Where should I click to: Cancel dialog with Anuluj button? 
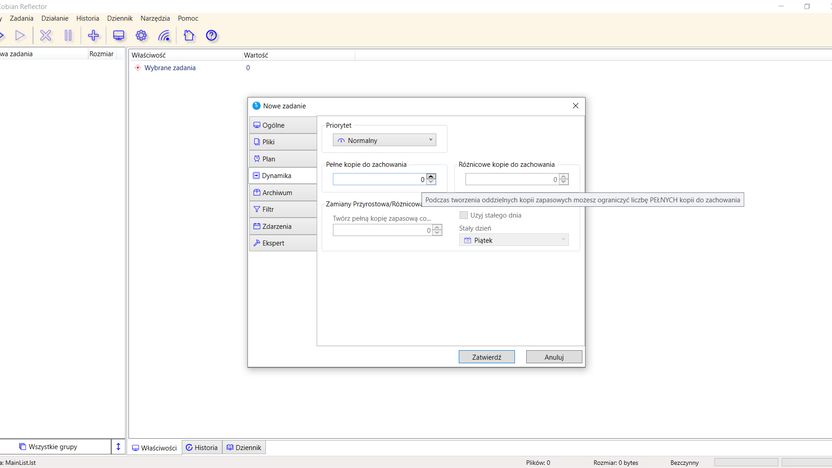[554, 357]
